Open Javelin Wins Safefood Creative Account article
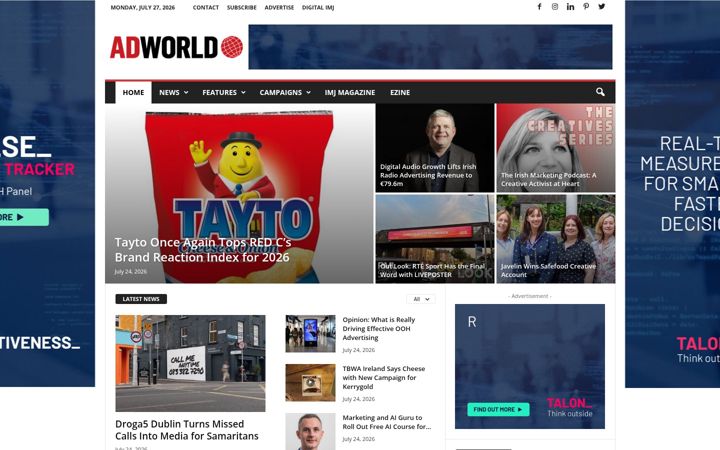Screen dimensions: 720x450 [548, 270]
